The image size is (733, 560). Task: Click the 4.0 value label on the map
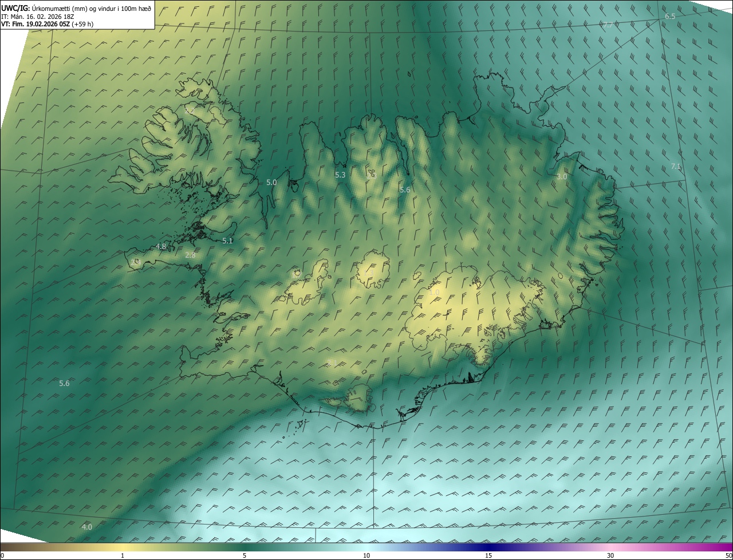pos(86,527)
